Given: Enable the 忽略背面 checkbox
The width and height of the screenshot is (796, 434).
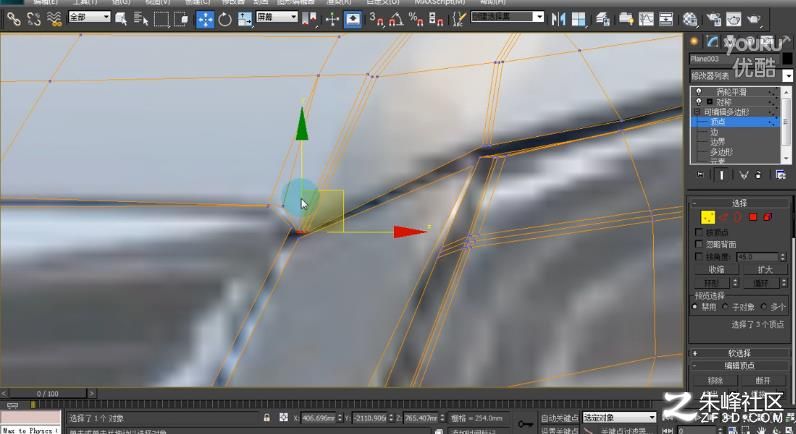Looking at the screenshot, I should tap(699, 244).
